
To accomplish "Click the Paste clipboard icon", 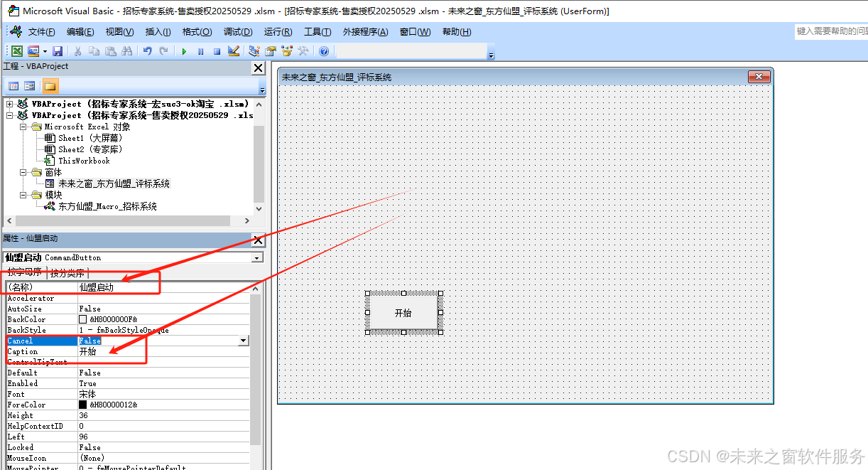I will coord(111,51).
